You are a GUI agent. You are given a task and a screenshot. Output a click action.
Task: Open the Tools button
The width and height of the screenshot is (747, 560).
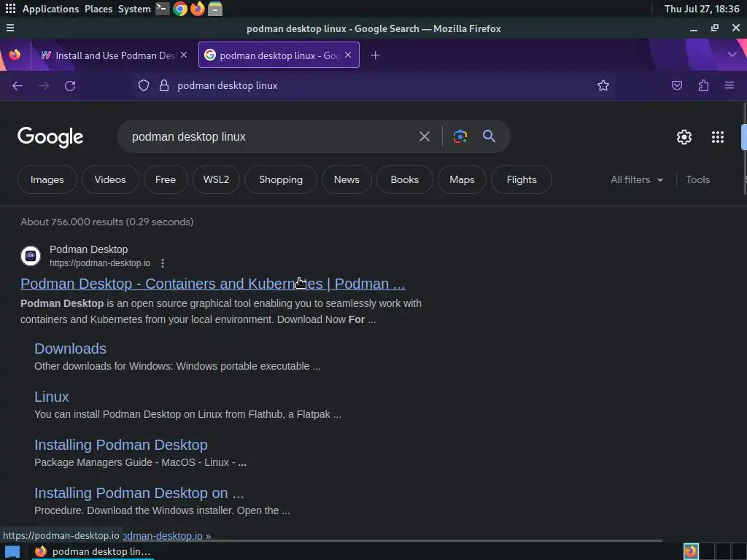[697, 180]
